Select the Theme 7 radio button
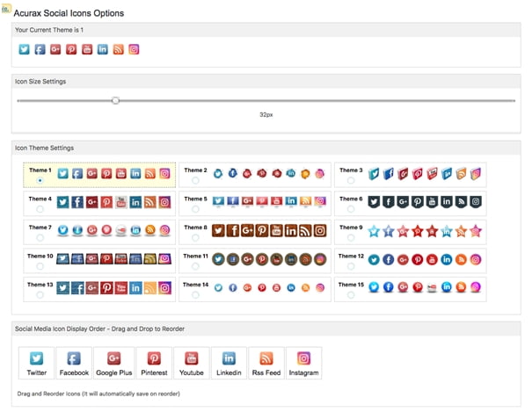This screenshot has width=532, height=412. [40, 238]
